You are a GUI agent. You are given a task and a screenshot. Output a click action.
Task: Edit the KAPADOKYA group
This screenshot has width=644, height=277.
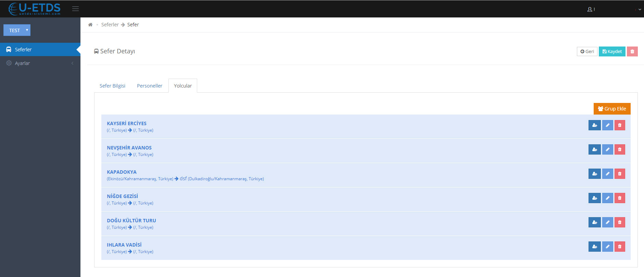[607, 174]
